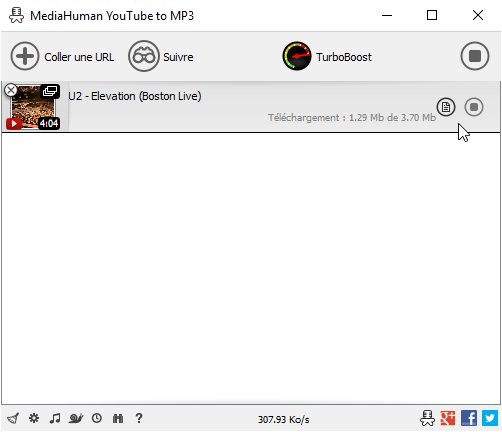Screen dimensions: 502x432
Task: Toggle the snail speed limit mode
Action: (x=76, y=418)
